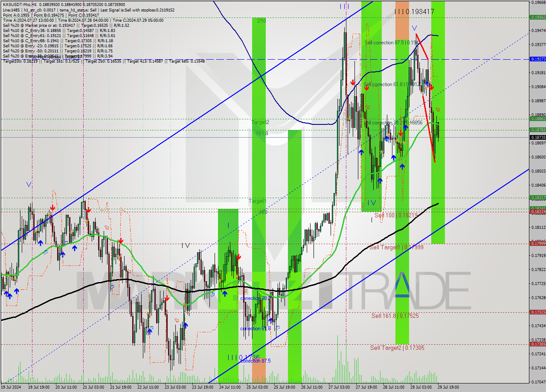The width and height of the screenshot is (546, 392).
Task: Click the KASUSDT-Mxc,H1 symbol title
Action: click(19, 4)
